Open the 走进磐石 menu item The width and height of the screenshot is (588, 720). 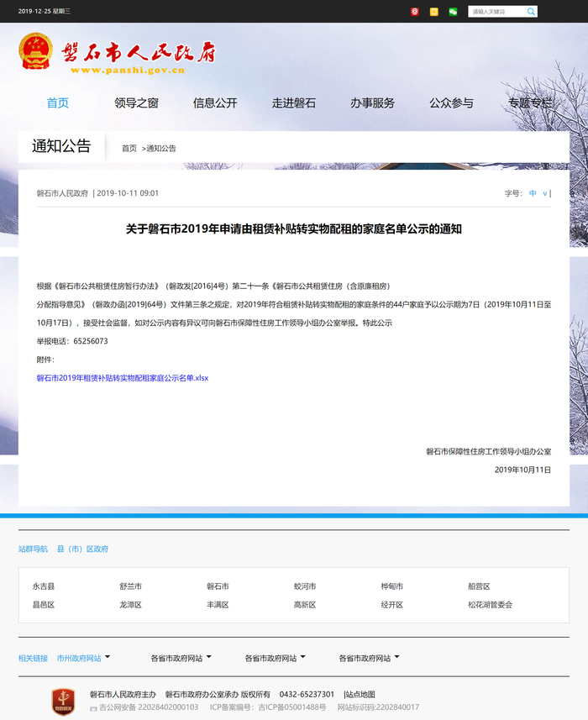tap(294, 102)
